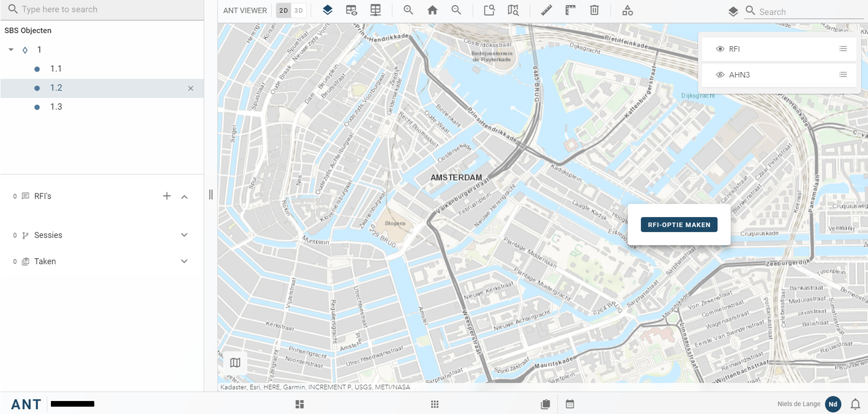Click the home extent icon

[432, 10]
